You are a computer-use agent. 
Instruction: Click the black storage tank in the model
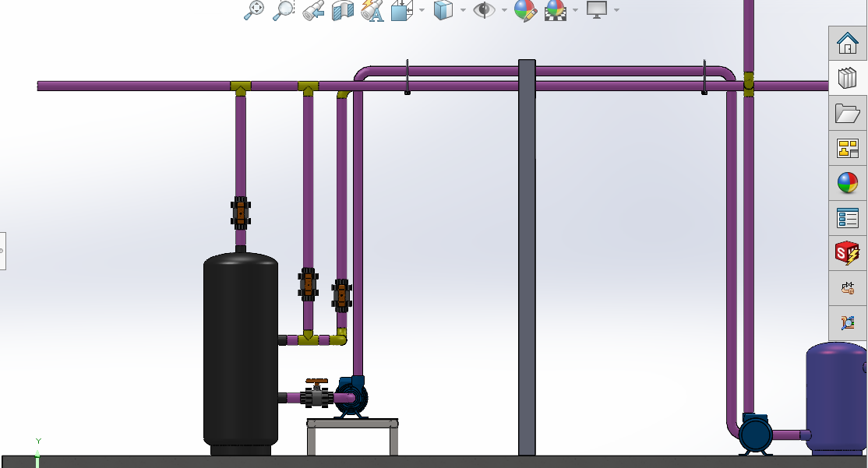[x=240, y=350]
